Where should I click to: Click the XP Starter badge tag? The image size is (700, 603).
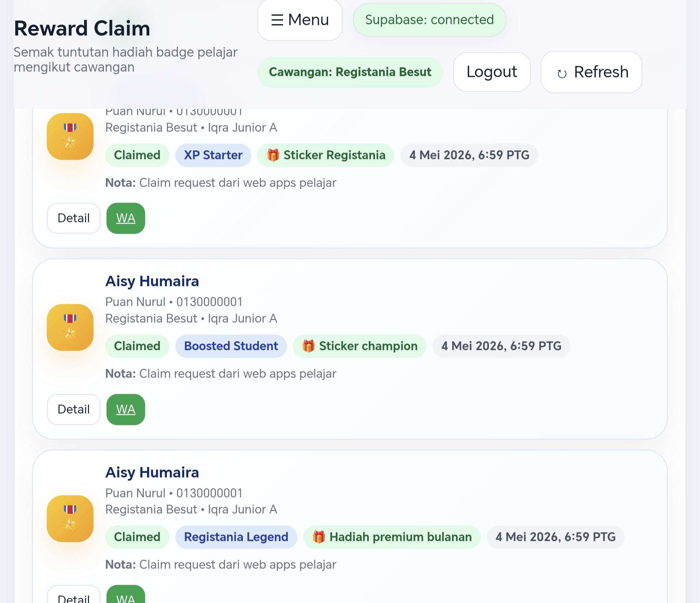coord(213,155)
